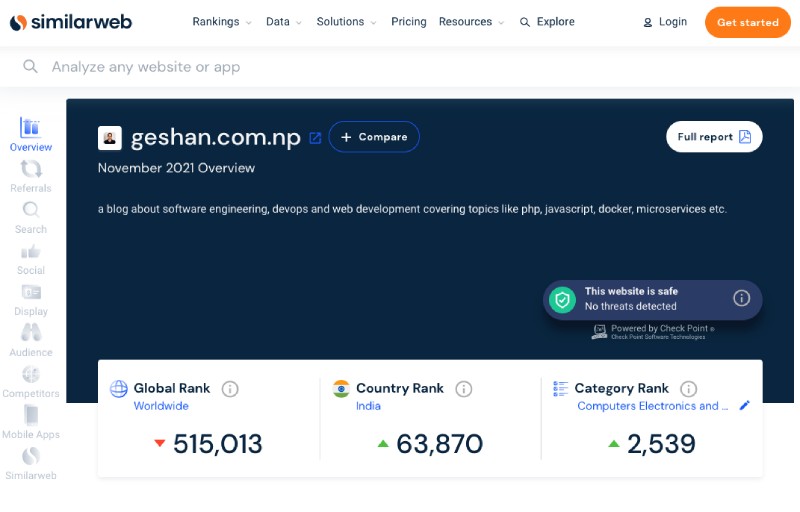
Task: Click the Login link
Action: (x=665, y=22)
